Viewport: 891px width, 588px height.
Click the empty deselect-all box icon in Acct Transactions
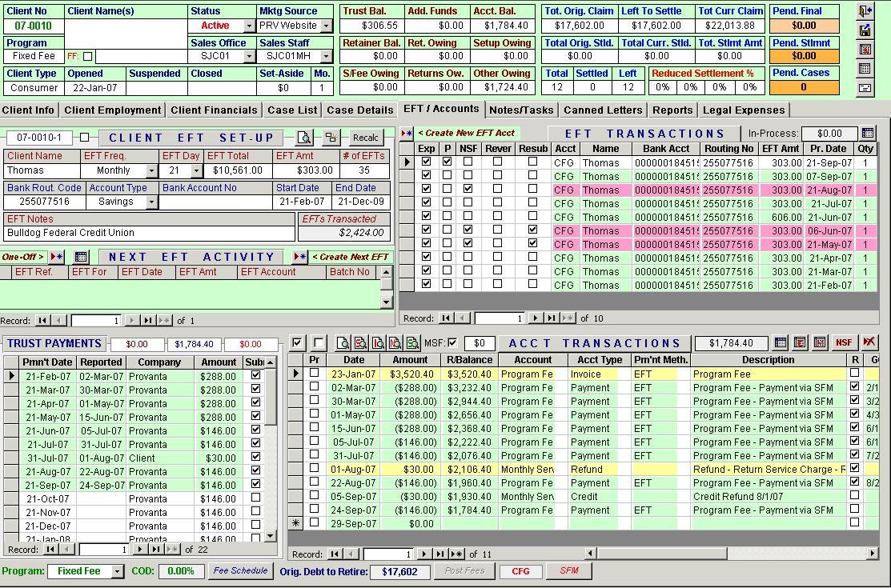click(x=319, y=343)
